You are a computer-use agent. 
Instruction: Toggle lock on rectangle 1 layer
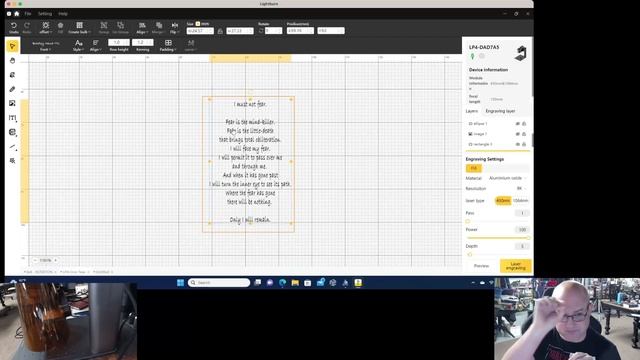pyautogui.click(x=524, y=144)
